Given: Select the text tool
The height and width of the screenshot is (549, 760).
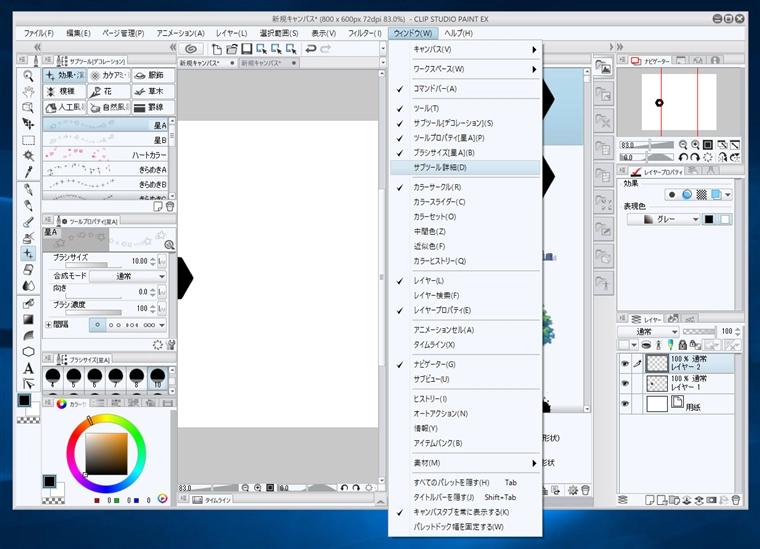Looking at the screenshot, I should point(28,368).
